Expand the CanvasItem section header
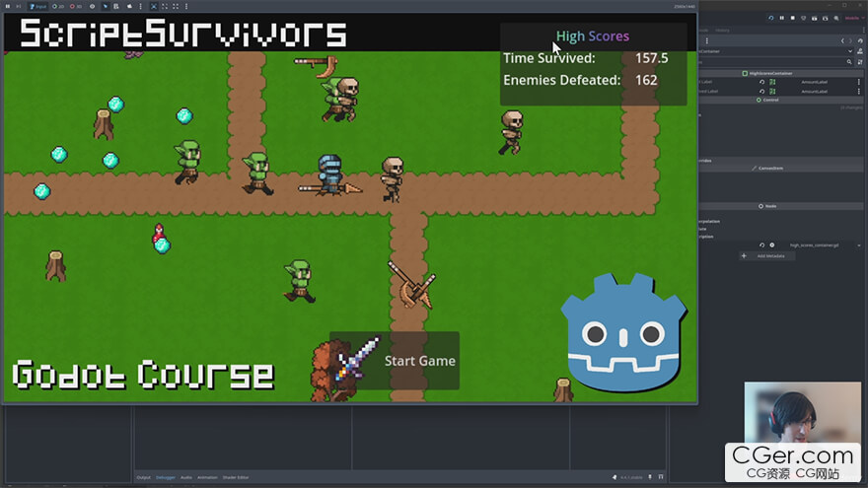The image size is (868, 488). 780,168
